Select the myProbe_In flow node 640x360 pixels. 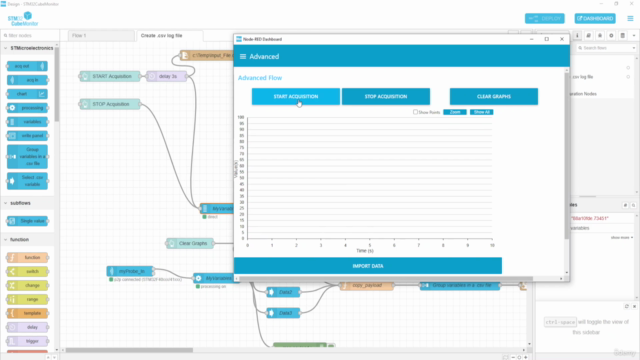[130, 271]
